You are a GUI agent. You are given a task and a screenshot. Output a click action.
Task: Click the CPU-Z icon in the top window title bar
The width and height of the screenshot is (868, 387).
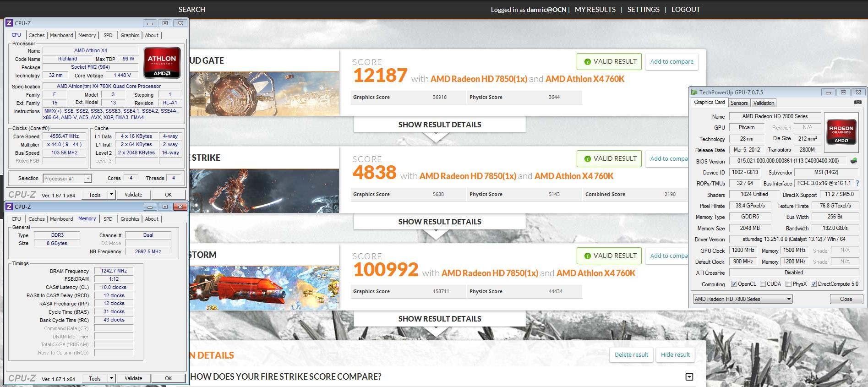9,23
